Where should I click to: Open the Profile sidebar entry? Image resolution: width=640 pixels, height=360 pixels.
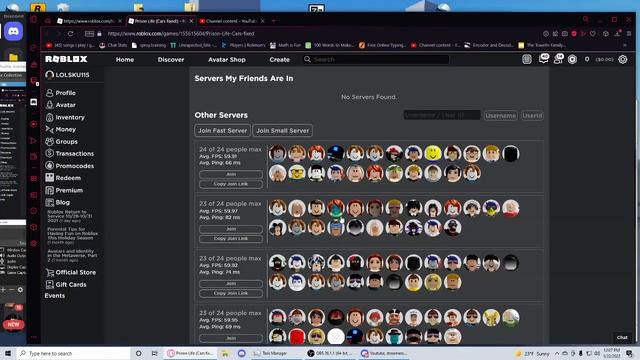(60, 93)
